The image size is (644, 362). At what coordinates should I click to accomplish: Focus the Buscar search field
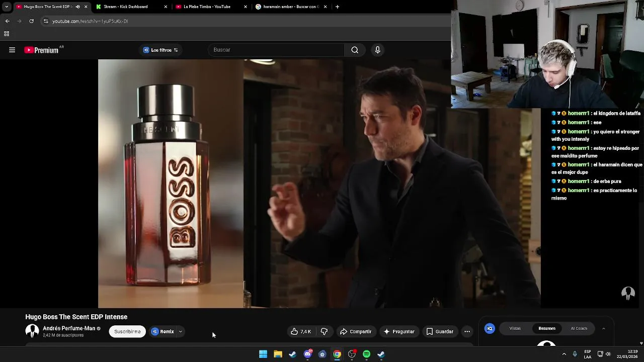276,50
